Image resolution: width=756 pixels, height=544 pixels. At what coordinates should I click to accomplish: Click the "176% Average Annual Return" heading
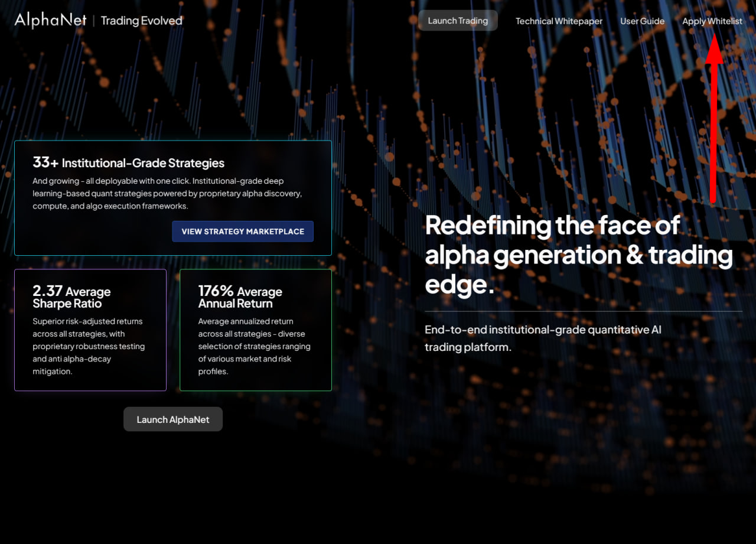pos(240,297)
